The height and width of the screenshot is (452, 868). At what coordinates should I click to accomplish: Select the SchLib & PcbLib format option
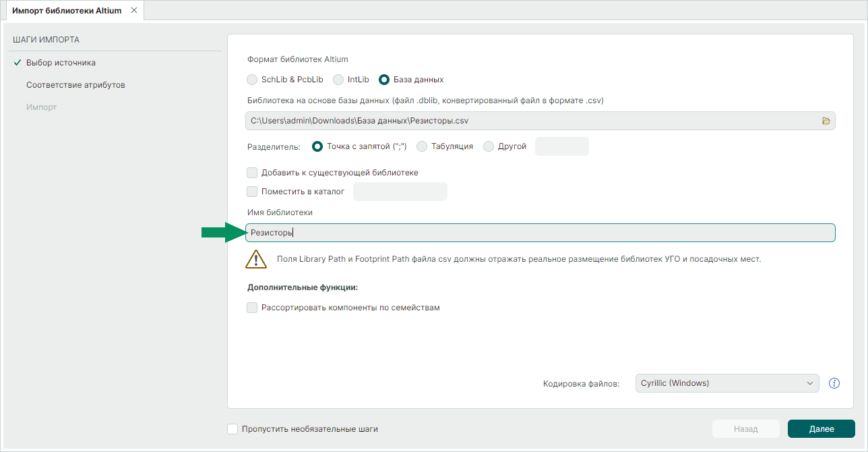[x=253, y=80]
